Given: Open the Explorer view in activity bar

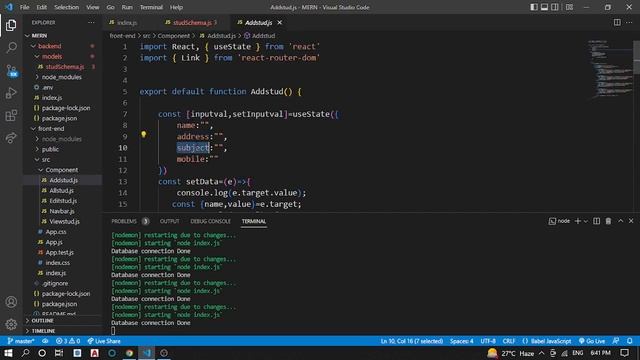Looking at the screenshot, I should click(11, 25).
